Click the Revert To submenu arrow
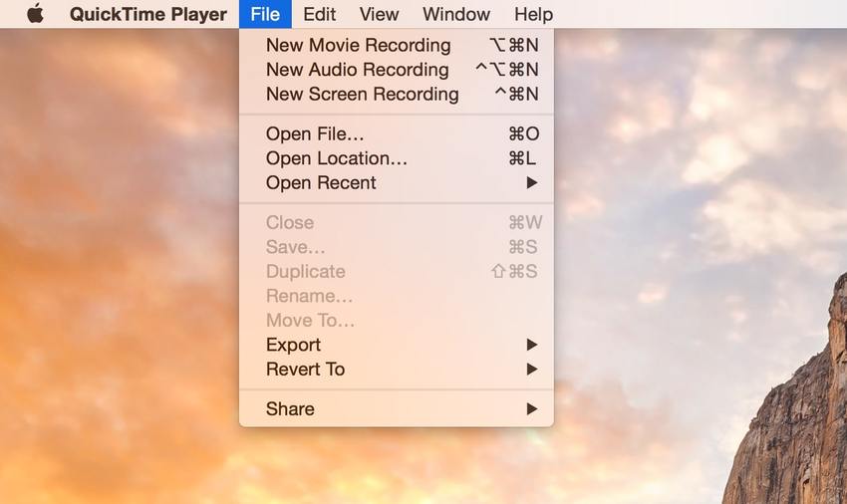This screenshot has width=847, height=504. (x=532, y=369)
